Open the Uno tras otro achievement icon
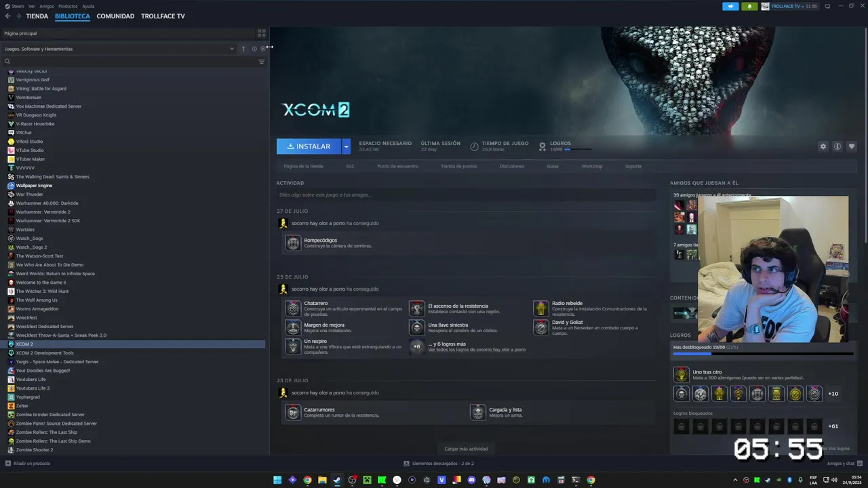868x488 pixels. pyautogui.click(x=681, y=375)
